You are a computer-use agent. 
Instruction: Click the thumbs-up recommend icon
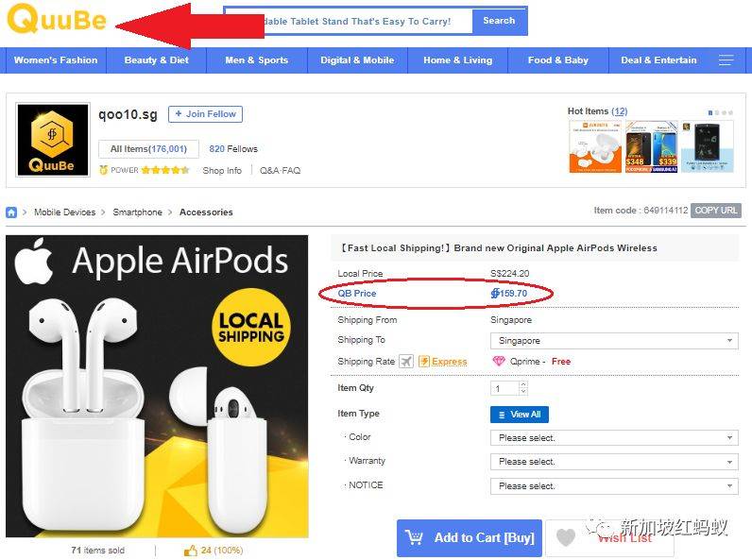[x=190, y=550]
